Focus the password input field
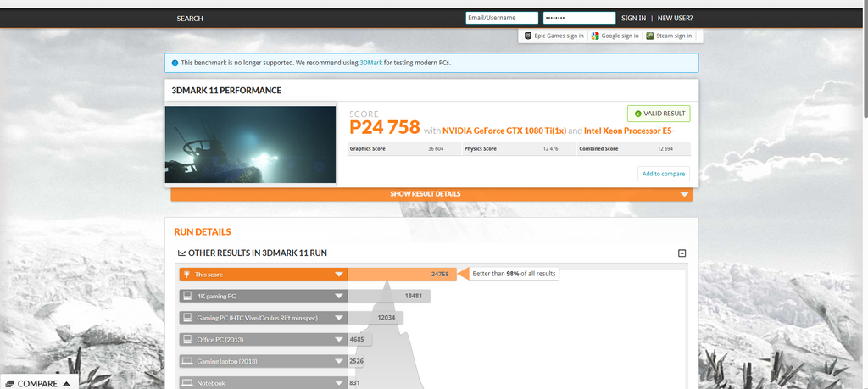 click(x=579, y=19)
